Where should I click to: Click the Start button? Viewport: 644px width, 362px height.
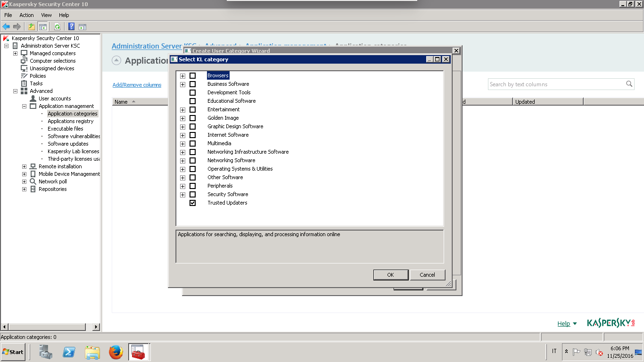click(13, 352)
